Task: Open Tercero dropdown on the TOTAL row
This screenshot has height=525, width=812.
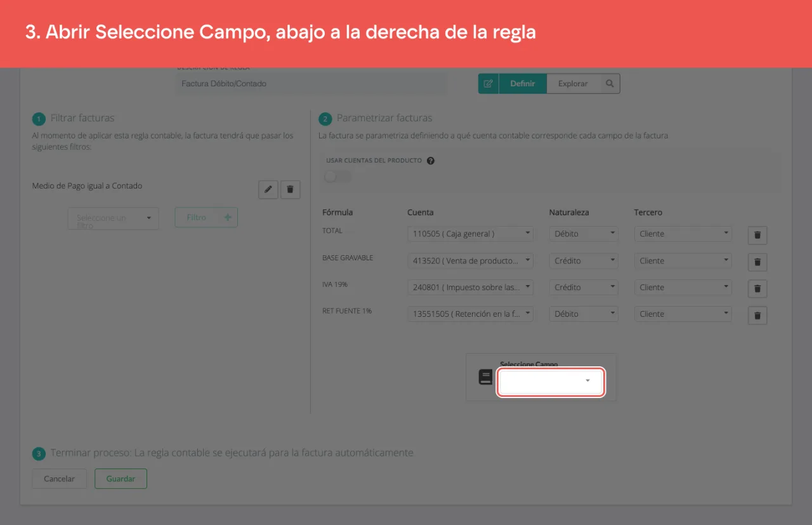Action: pos(683,234)
